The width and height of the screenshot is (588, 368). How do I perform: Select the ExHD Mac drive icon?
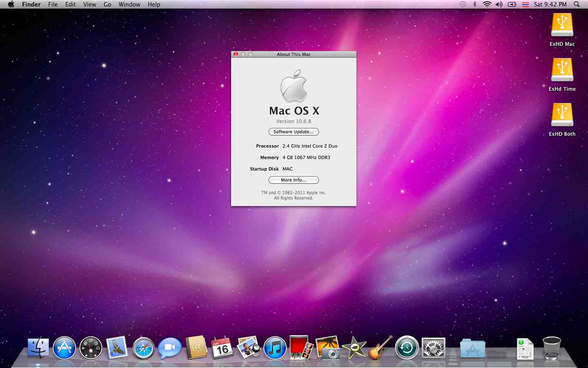click(x=562, y=25)
